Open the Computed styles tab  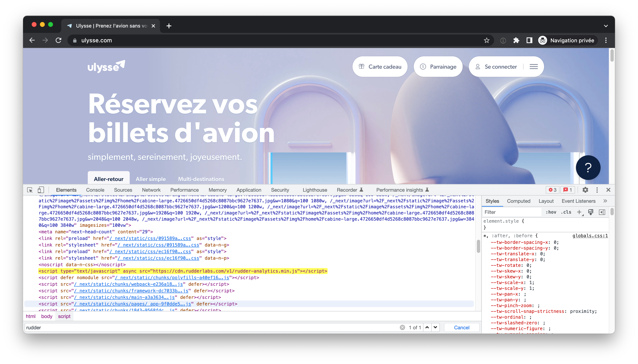[518, 201]
